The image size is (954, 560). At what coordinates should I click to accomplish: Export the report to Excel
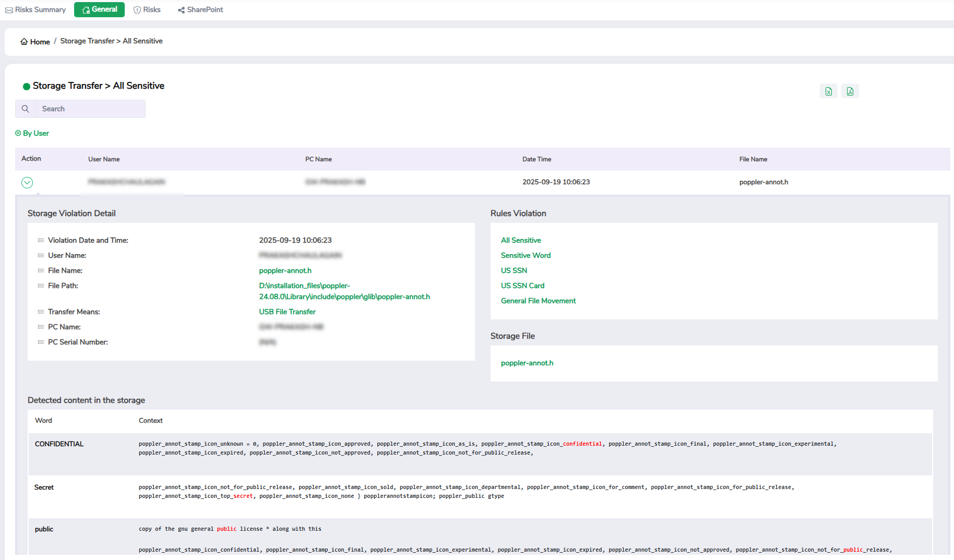click(828, 91)
